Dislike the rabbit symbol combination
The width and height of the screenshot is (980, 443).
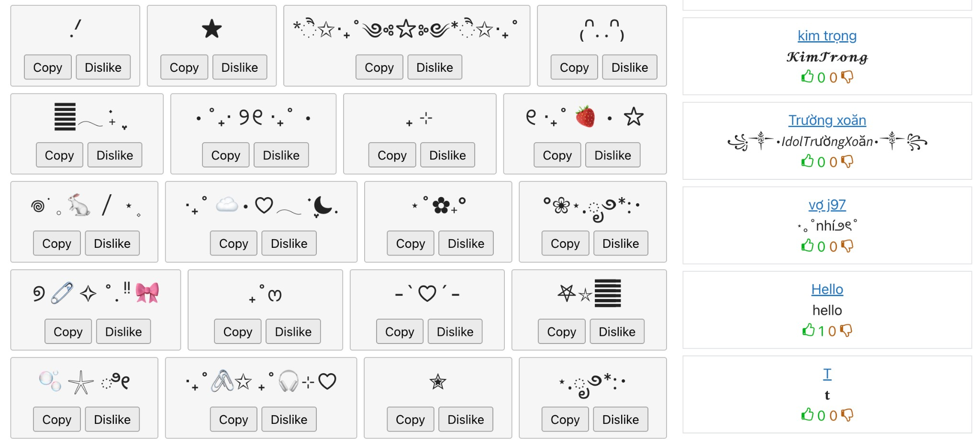112,244
